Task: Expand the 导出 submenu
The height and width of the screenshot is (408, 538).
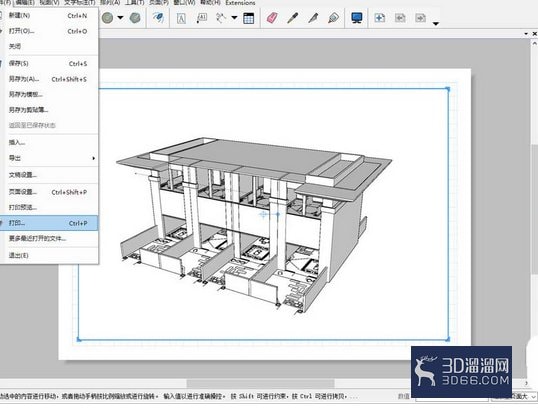Action: (49, 158)
